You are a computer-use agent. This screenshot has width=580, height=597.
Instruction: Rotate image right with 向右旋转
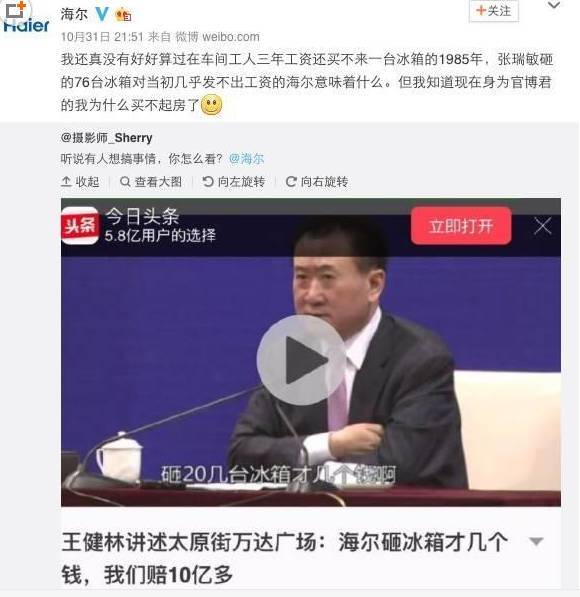point(317,182)
